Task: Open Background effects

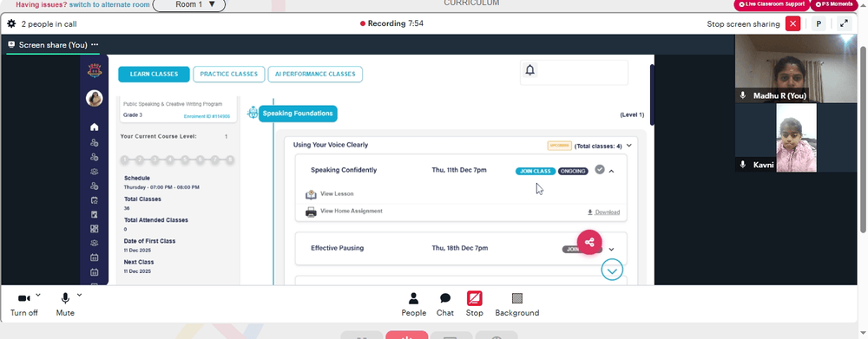Action: click(517, 304)
